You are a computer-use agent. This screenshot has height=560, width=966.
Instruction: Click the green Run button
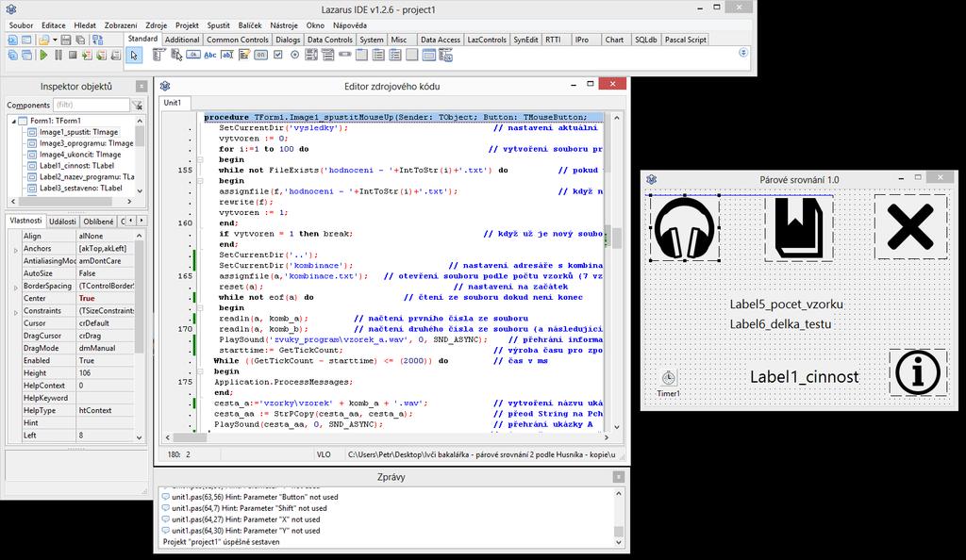(x=43, y=55)
